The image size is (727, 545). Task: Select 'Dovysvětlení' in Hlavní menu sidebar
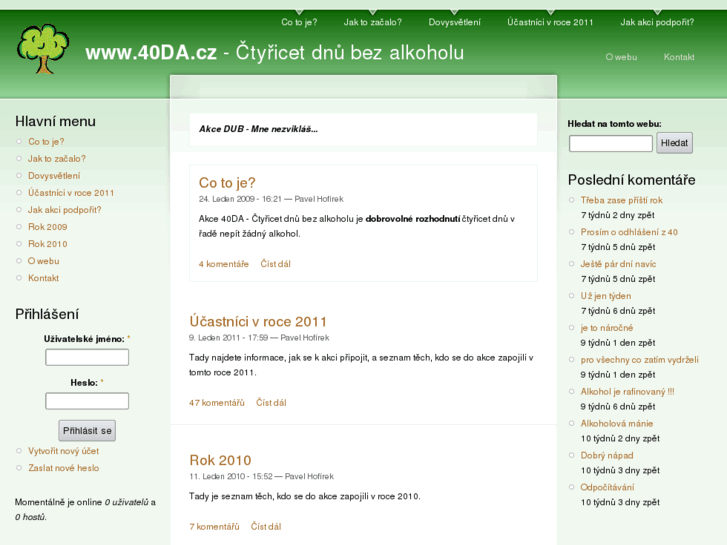54,176
